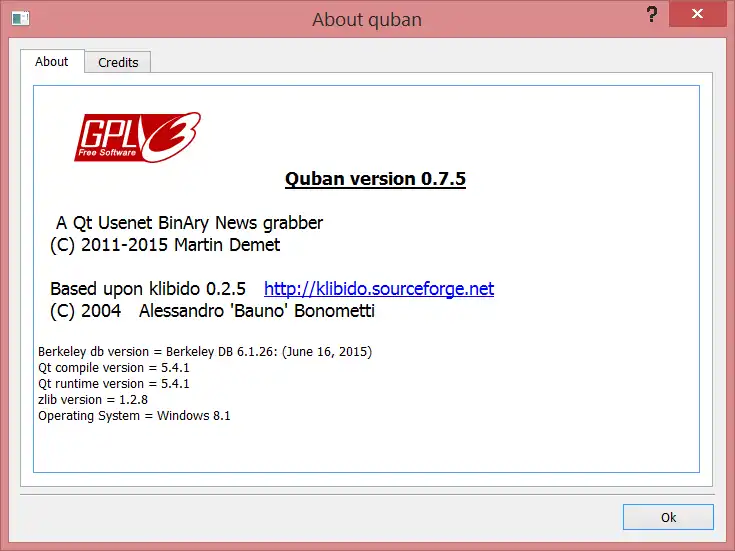Click 'Based upon klibido 0.2.5' text
Image resolution: width=735 pixels, height=551 pixels.
click(148, 289)
